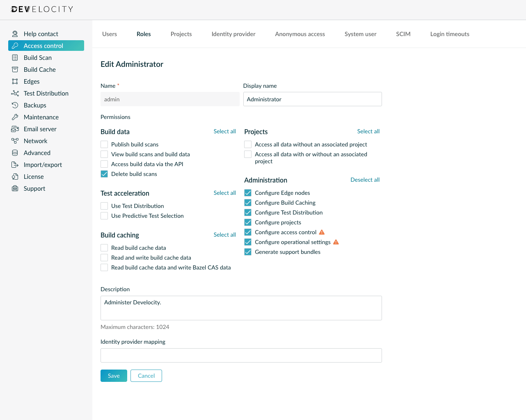Viewport: 526px width, 420px height.
Task: Open Network settings in sidebar
Action: pos(46,141)
